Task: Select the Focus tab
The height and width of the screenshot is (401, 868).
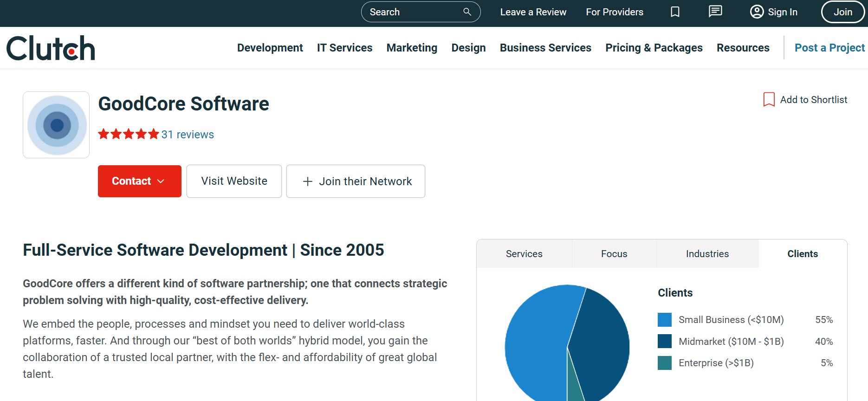Action: click(614, 254)
